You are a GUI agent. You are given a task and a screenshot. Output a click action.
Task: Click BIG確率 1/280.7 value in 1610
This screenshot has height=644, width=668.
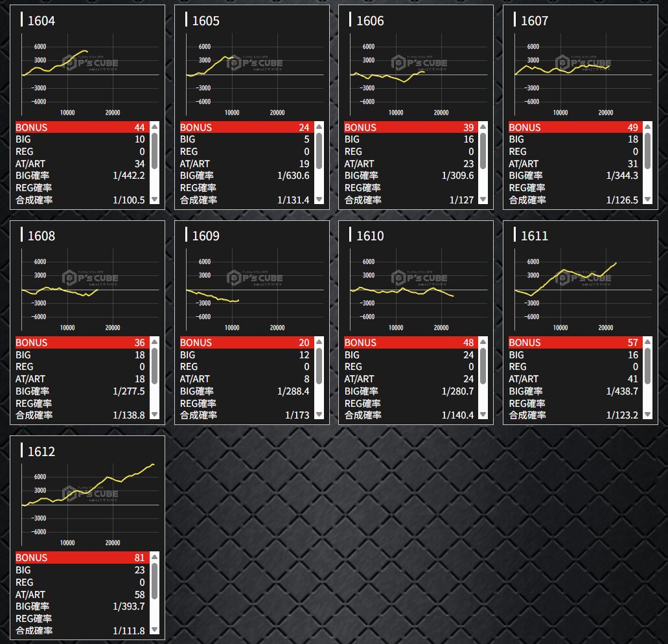[x=457, y=391]
